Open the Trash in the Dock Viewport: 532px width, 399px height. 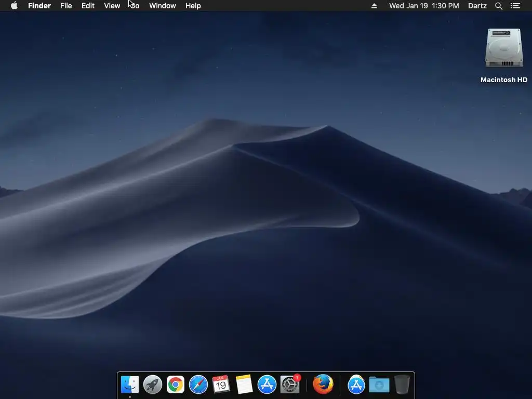point(402,384)
